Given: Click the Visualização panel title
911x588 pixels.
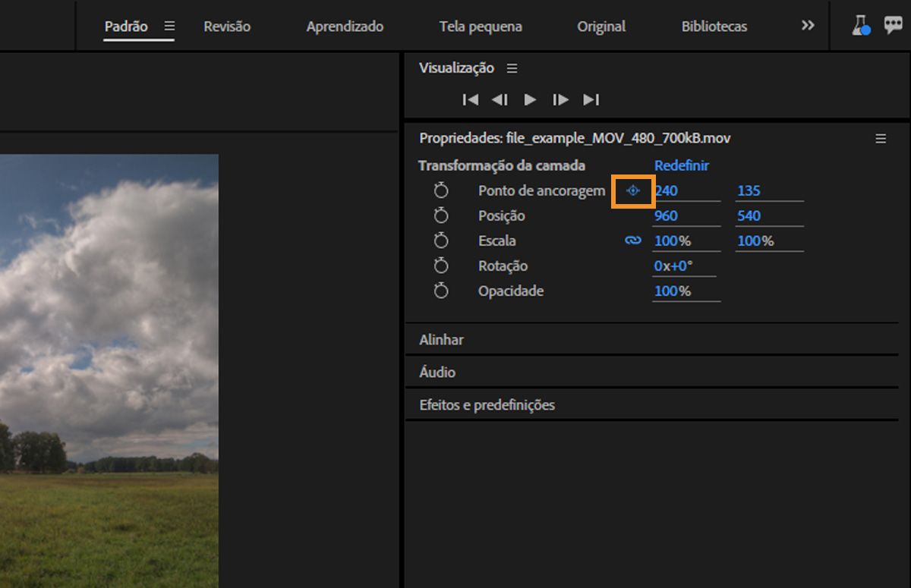Looking at the screenshot, I should pos(456,68).
